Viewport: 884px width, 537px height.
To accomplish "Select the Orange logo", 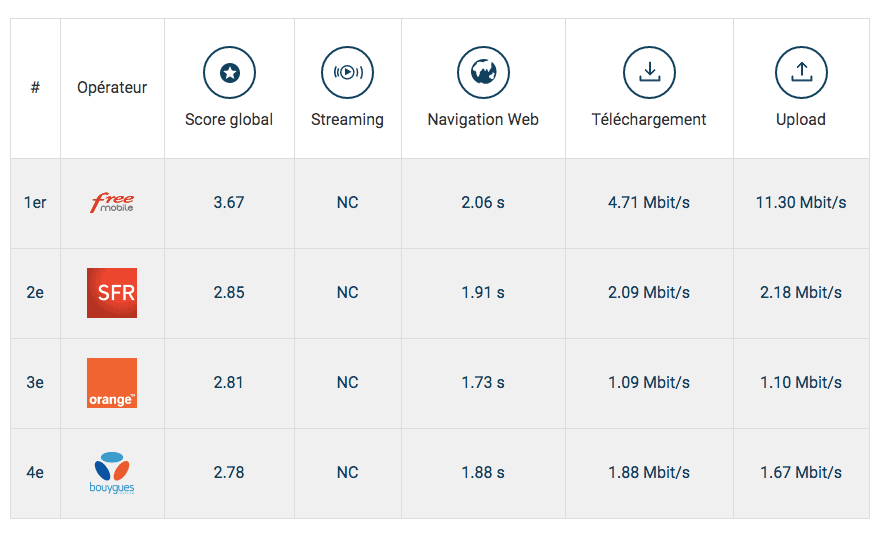I will click(112, 383).
